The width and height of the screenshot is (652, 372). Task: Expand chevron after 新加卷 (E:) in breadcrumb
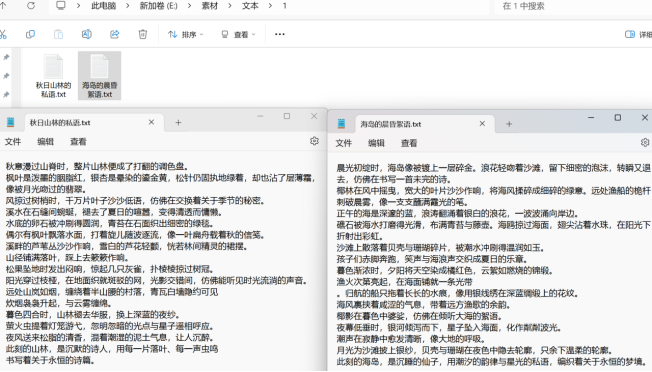190,6
